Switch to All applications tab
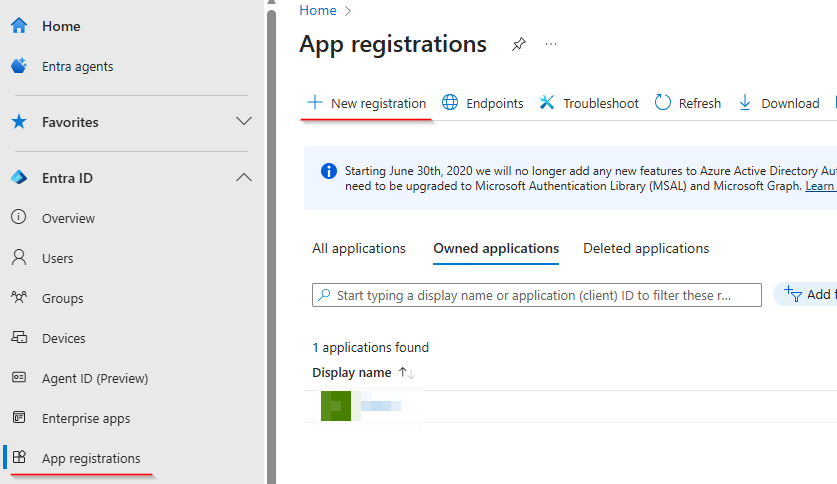 (359, 249)
